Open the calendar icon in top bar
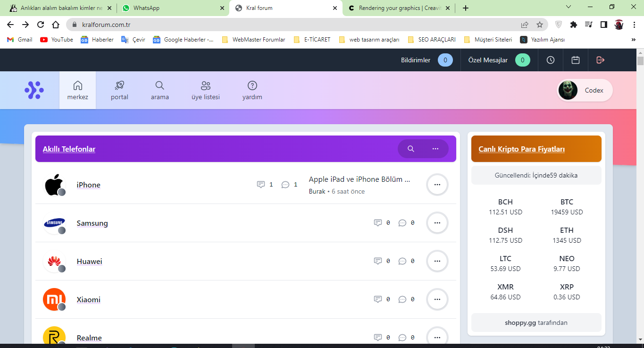644x348 pixels. point(576,60)
